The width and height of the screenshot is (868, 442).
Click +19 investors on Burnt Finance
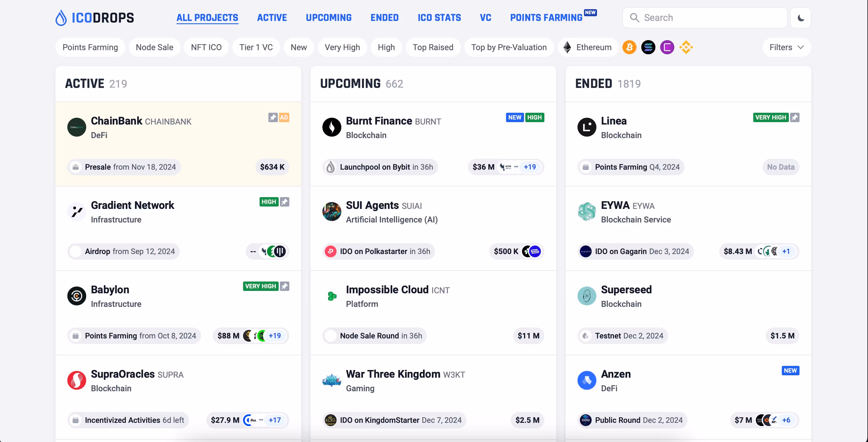pos(530,167)
